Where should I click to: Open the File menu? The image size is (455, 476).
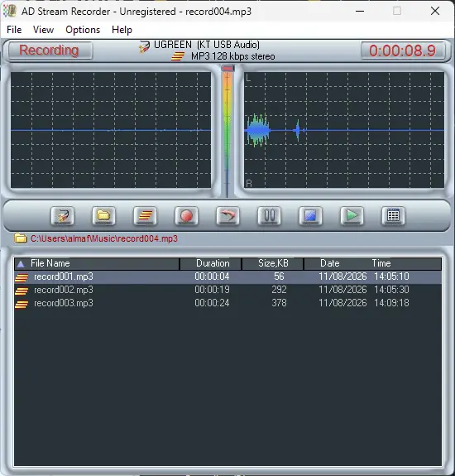point(14,30)
